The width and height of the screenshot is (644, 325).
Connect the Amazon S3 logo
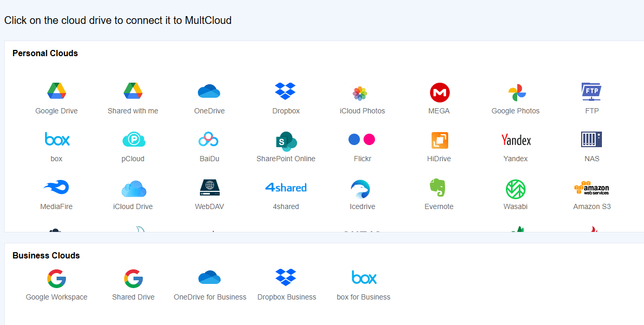pyautogui.click(x=592, y=188)
